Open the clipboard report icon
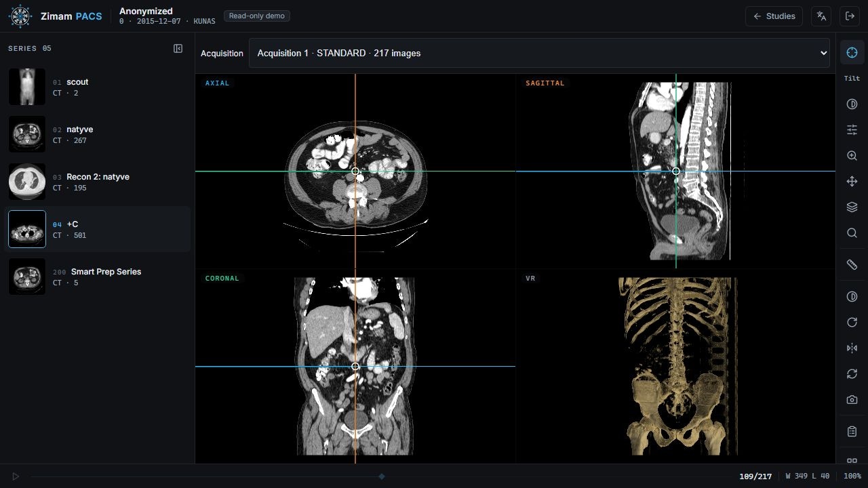Viewport: 868px width, 488px height. tap(852, 432)
